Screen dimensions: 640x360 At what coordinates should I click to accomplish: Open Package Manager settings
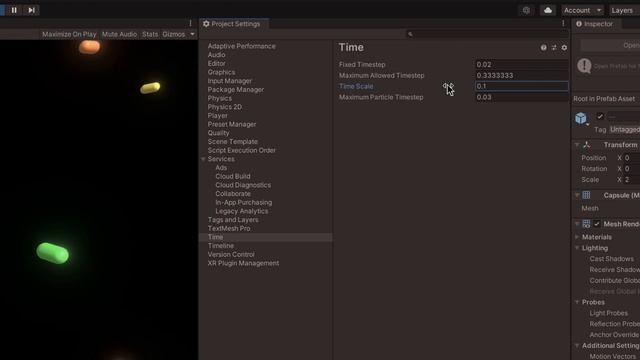tap(236, 89)
